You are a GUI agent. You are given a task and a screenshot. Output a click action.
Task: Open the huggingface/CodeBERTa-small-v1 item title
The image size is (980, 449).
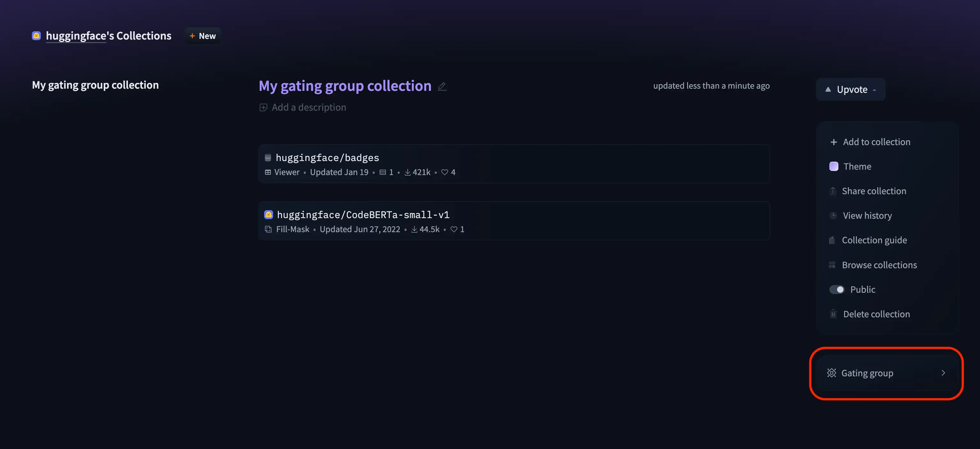[363, 215]
